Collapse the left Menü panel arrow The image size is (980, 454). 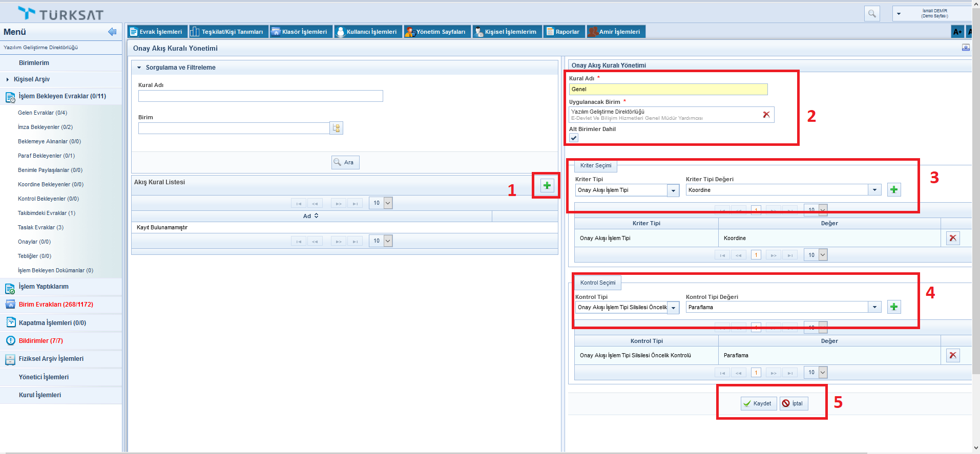point(112,32)
